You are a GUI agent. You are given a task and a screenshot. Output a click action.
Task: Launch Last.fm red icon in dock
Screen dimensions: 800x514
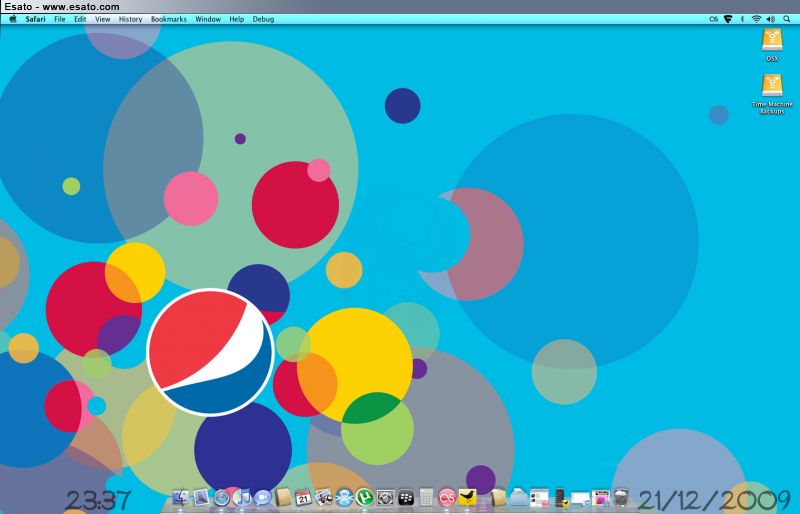[447, 497]
